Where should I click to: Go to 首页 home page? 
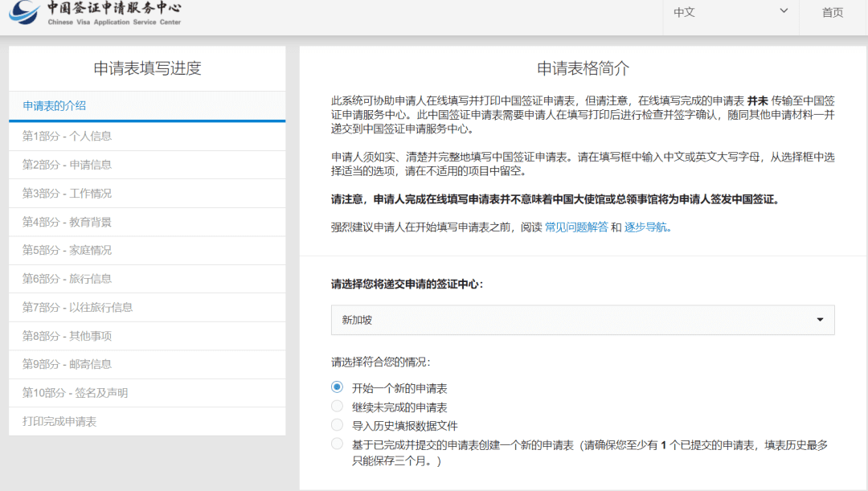click(833, 13)
